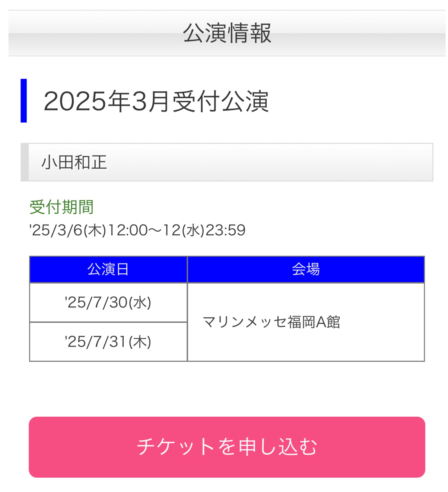Click the 12:00 start time text
Image resolution: width=448 pixels, height=492 pixels.
pos(128,230)
